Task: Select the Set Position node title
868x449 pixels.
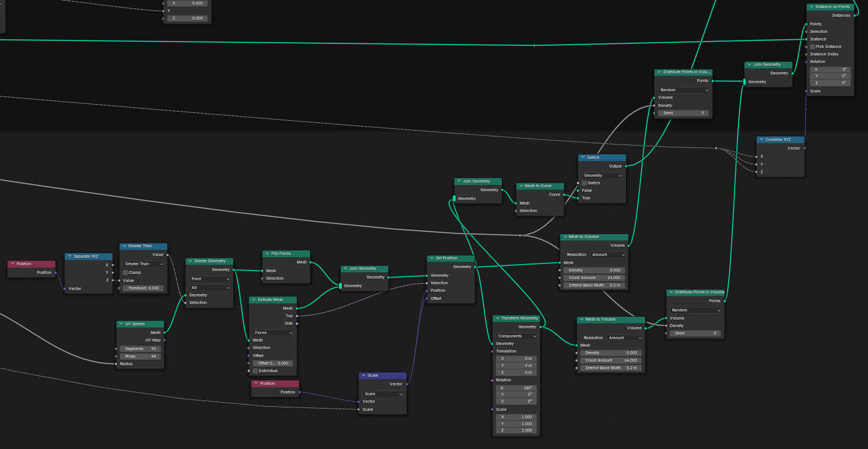Action: [x=446, y=258]
